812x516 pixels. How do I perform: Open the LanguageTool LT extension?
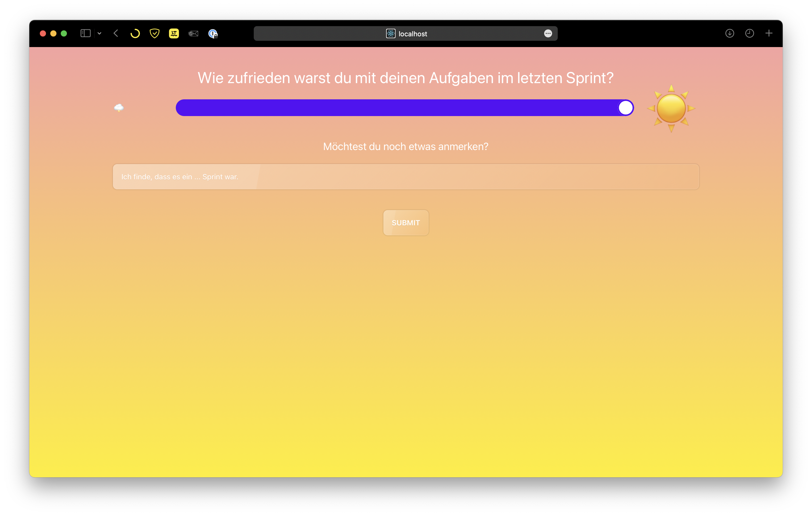(174, 33)
